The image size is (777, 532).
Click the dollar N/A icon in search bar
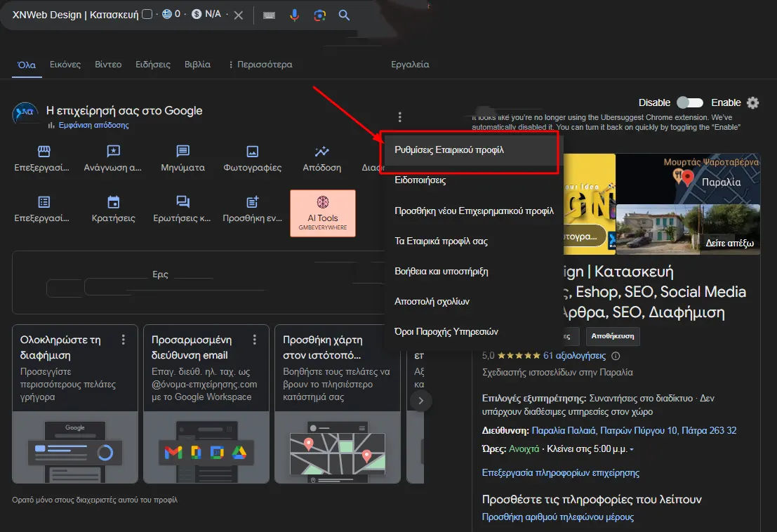[197, 14]
